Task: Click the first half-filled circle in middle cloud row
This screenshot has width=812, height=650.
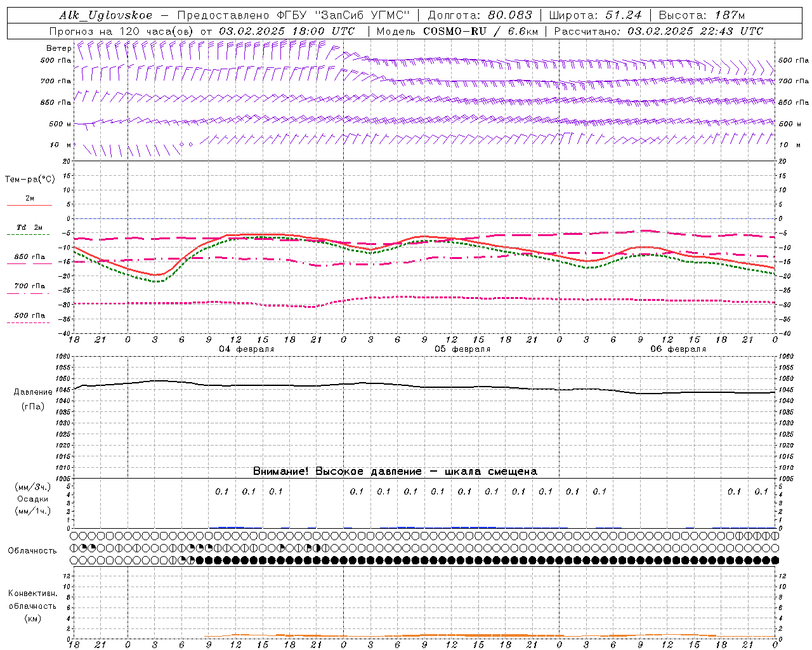Action: [74, 548]
